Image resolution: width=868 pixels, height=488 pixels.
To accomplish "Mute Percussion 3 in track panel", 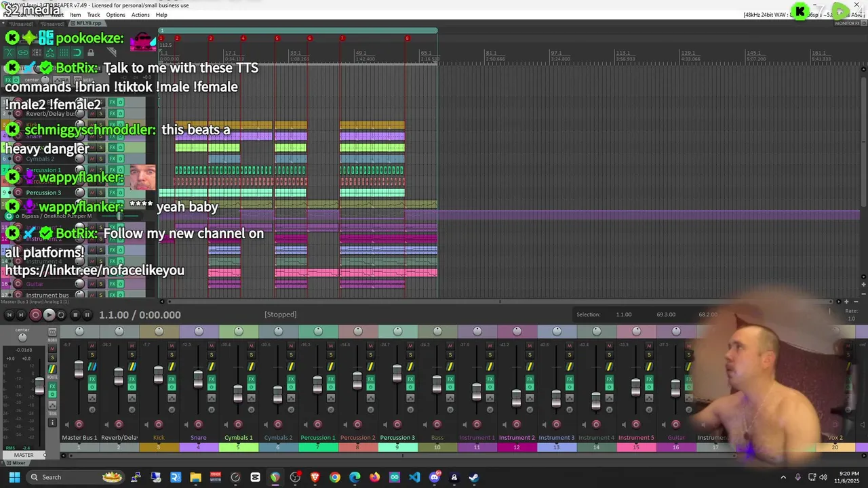I will tap(92, 192).
